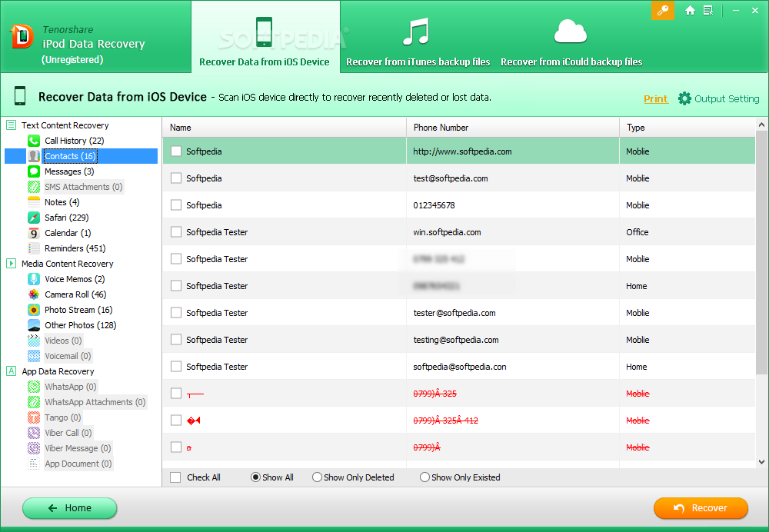Click the scrollbar up arrow

[x=761, y=125]
